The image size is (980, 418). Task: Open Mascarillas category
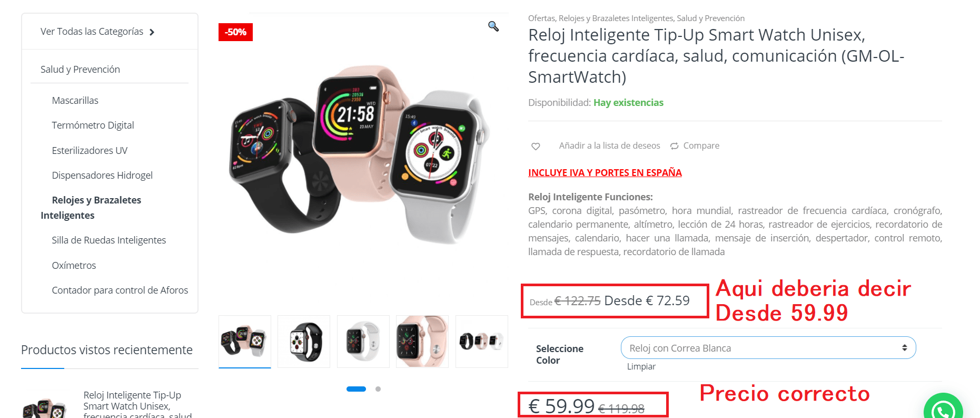[75, 101]
